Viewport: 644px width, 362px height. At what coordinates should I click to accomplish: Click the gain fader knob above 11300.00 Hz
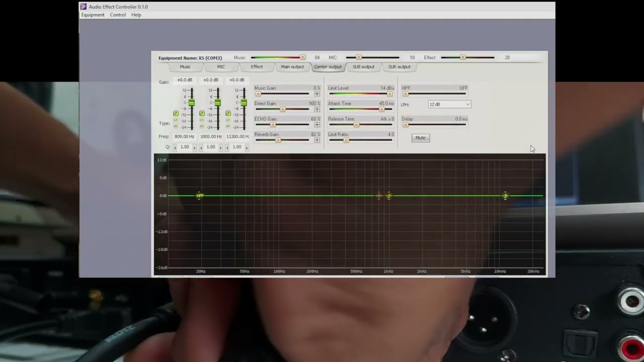(x=244, y=103)
